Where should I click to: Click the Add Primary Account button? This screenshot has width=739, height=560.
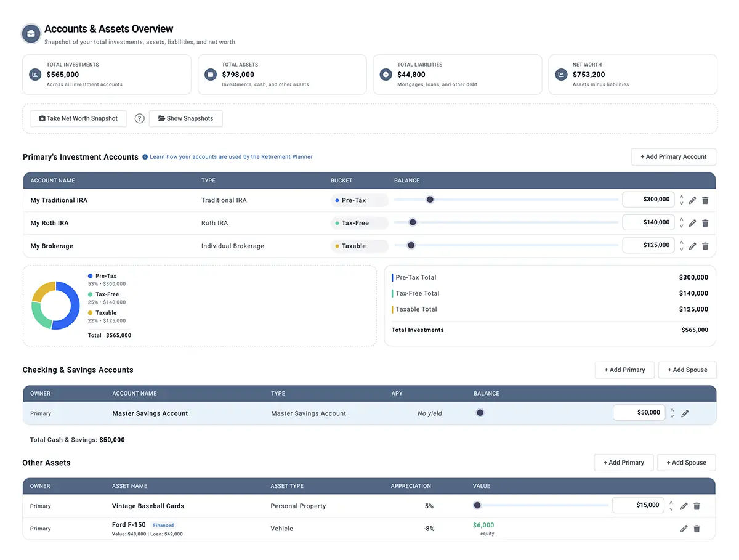[x=673, y=156]
